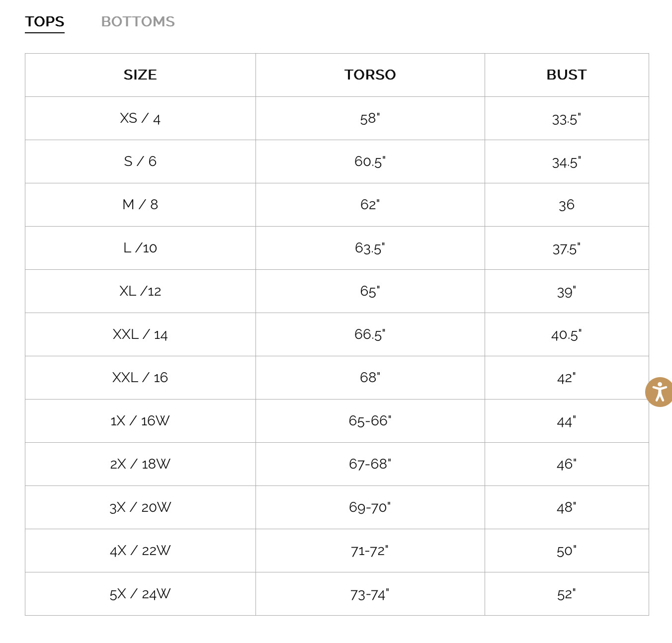This screenshot has height=643, width=672.
Task: Select the XXL / 16 size cell
Action: tap(140, 378)
